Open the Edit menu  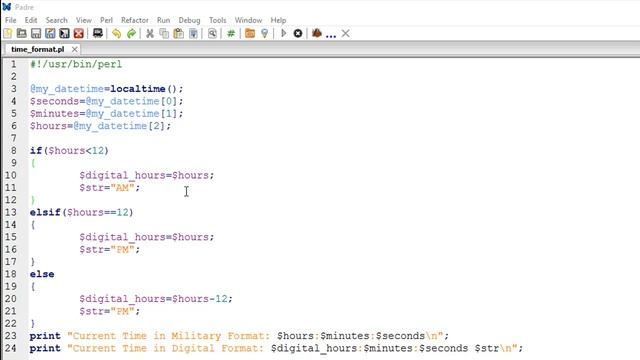click(x=31, y=20)
